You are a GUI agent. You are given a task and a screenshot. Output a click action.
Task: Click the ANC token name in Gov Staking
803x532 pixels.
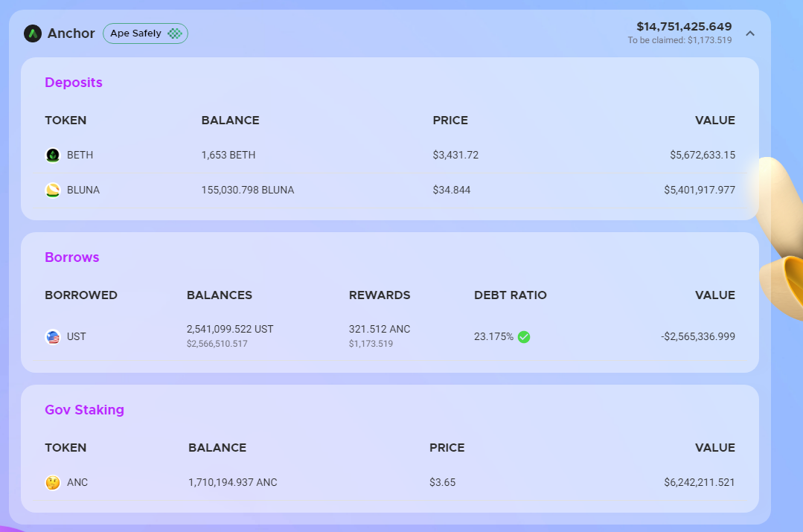tap(77, 482)
